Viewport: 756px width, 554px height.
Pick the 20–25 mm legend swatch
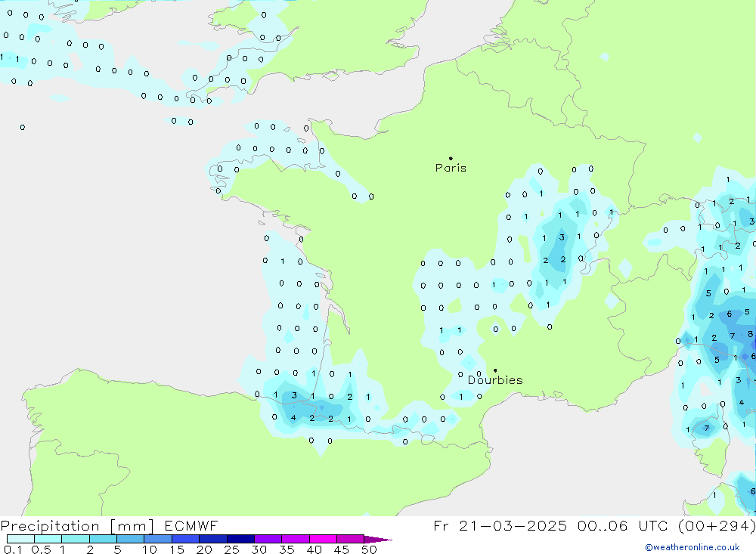[213, 539]
